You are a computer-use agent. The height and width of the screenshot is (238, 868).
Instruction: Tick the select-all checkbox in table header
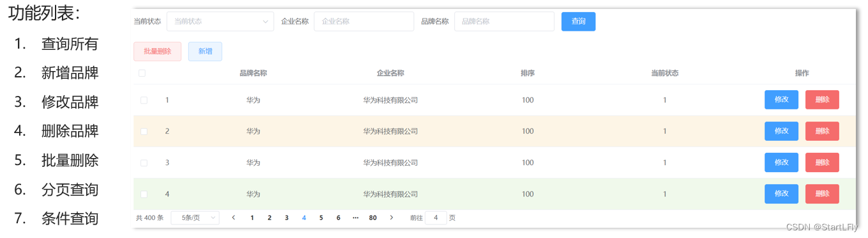tap(142, 73)
